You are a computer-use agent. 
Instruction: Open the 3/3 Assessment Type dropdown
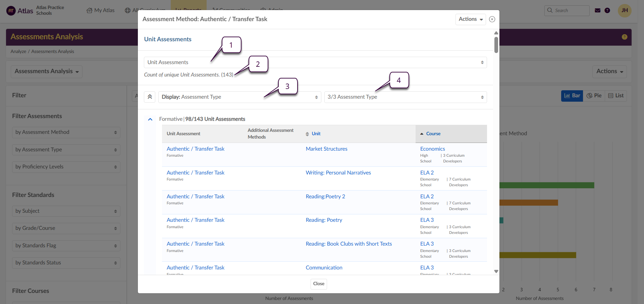click(x=405, y=97)
